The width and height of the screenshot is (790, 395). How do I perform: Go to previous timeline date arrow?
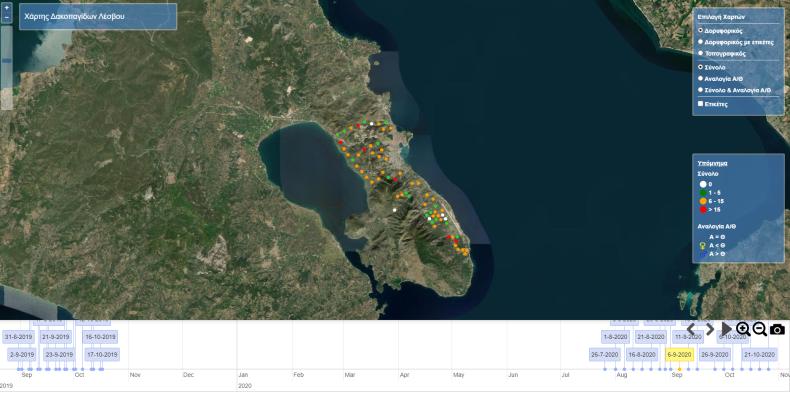691,329
